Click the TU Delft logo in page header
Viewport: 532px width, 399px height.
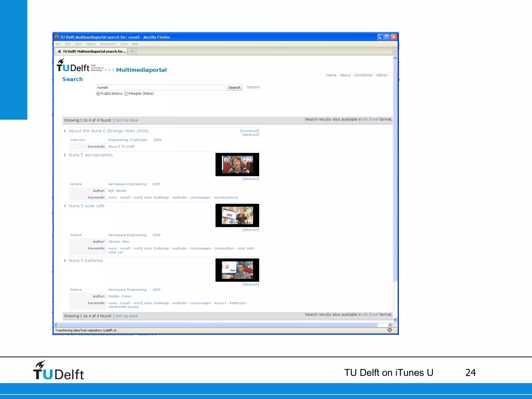pos(73,66)
